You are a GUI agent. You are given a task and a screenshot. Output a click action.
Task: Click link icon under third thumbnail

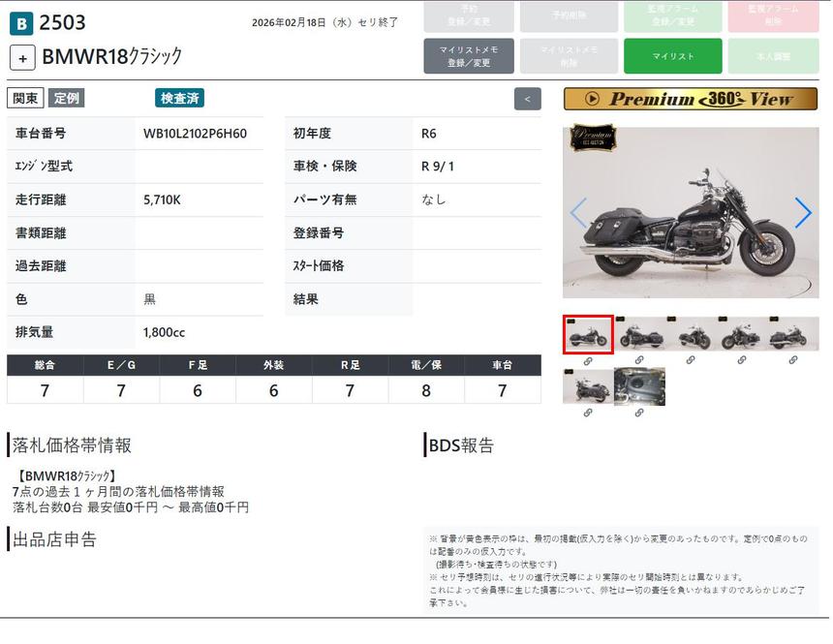tap(691, 360)
